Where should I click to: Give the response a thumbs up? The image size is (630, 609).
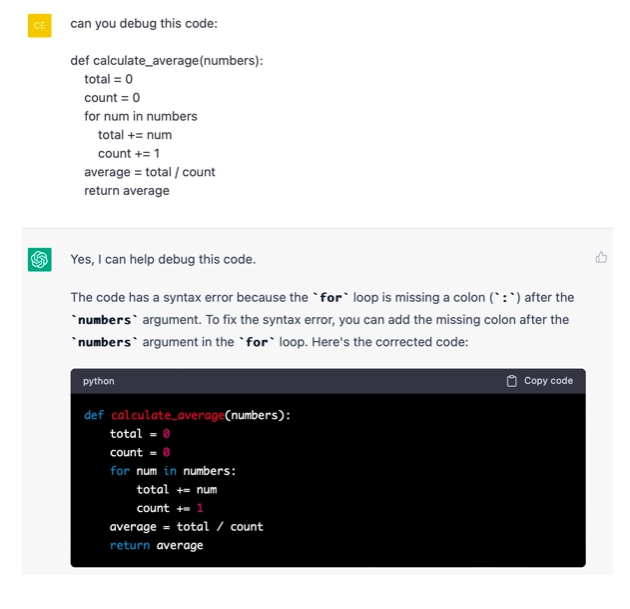[601, 258]
